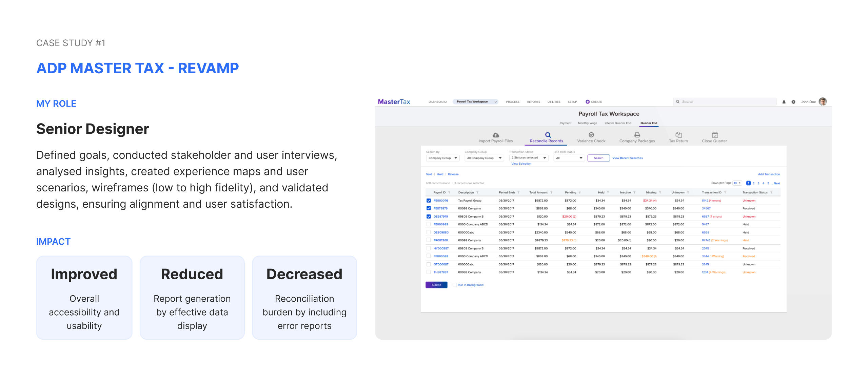Open the REPORTS menu item

(533, 102)
